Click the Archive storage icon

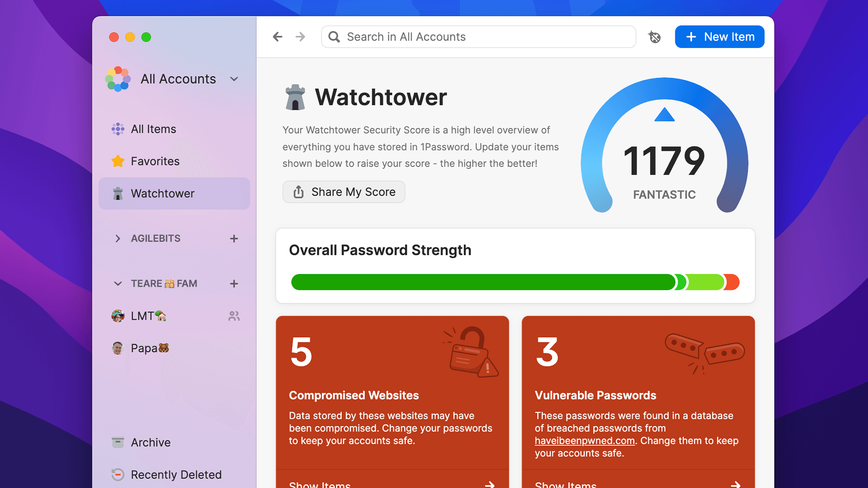[118, 441]
